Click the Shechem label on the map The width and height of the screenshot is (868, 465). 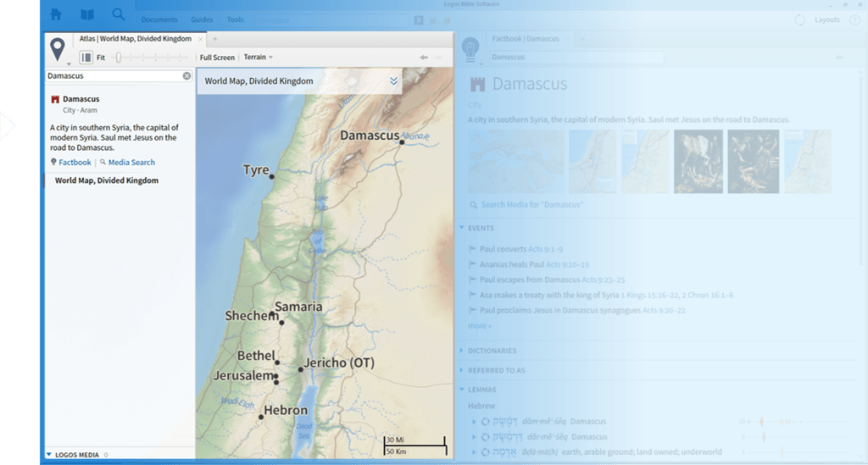click(x=252, y=316)
